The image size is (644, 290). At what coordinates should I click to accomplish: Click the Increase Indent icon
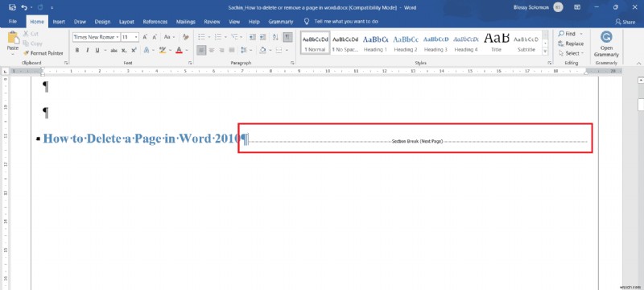[263, 37]
